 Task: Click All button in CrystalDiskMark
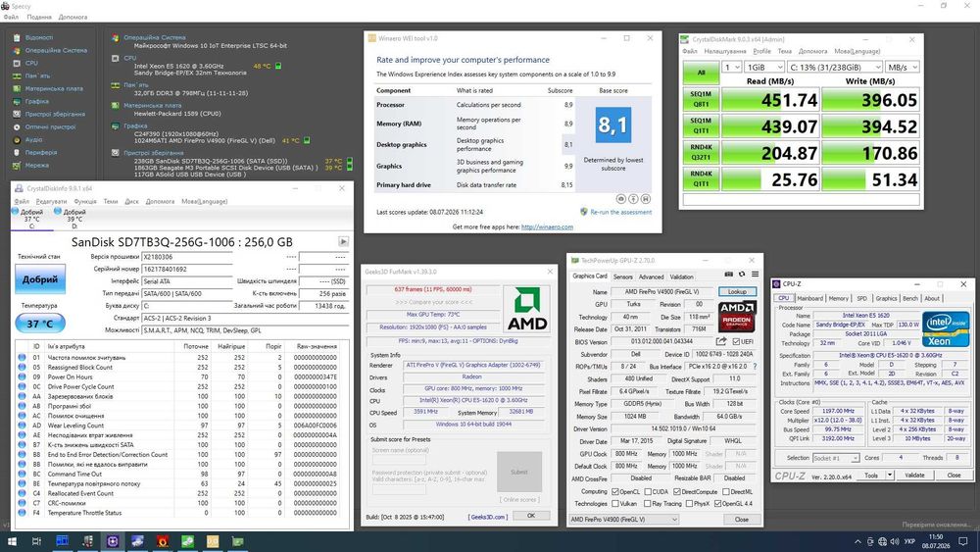click(701, 74)
